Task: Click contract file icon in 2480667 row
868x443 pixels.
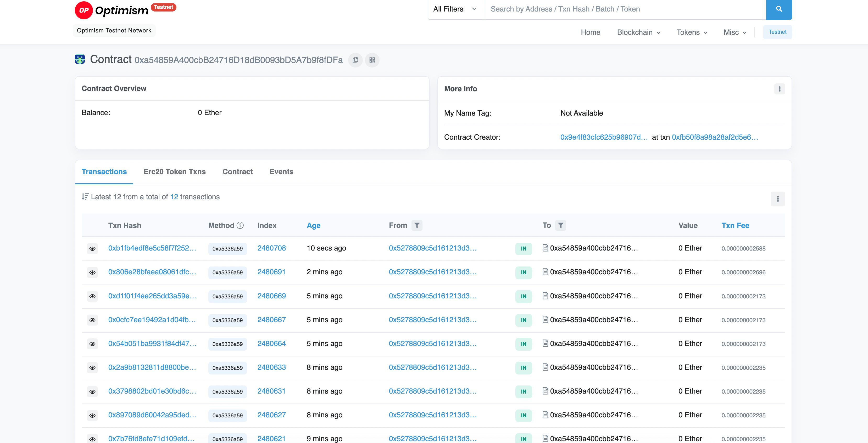Action: click(x=545, y=320)
